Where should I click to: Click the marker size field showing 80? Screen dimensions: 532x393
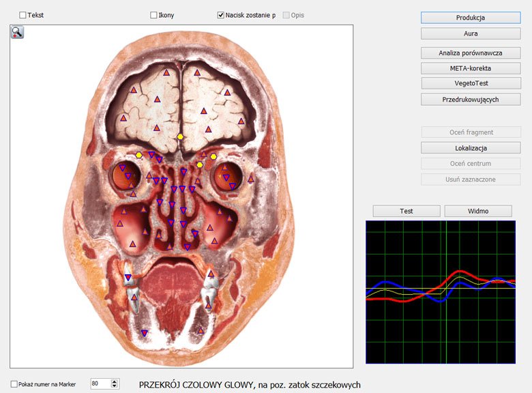point(100,384)
